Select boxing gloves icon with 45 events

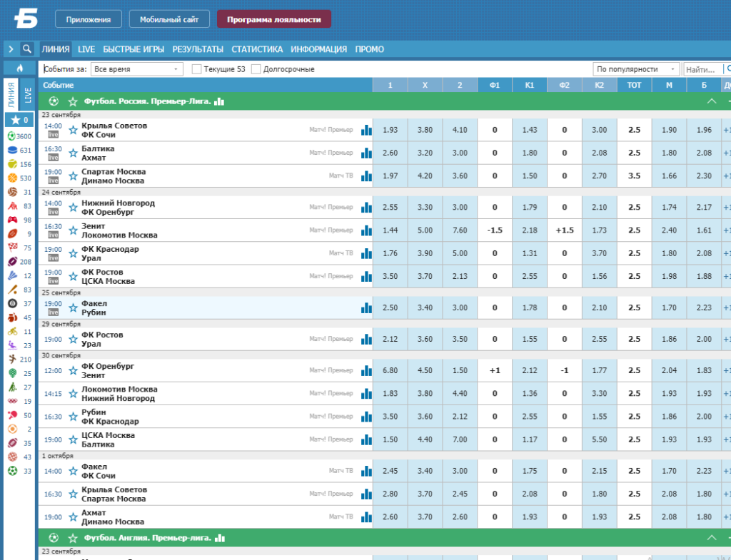(12, 317)
